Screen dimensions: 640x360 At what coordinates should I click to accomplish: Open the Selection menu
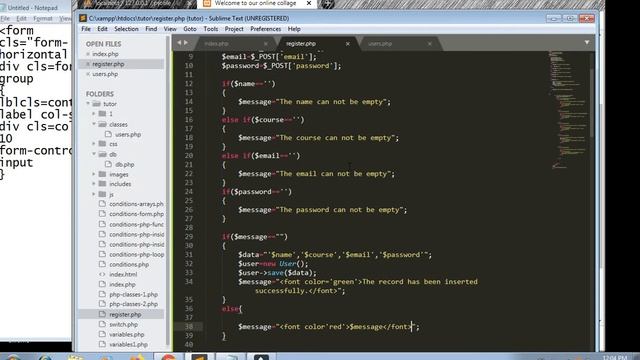click(x=126, y=29)
